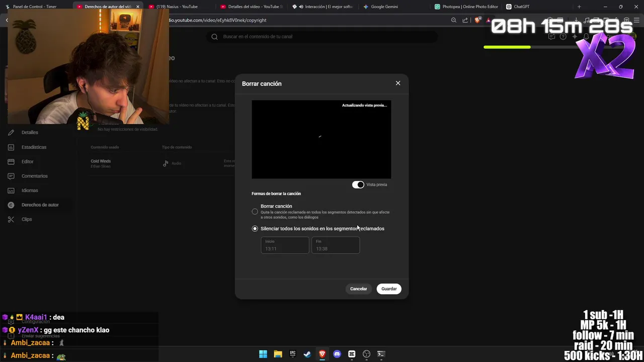644x362 pixels.
Task: Click the browser zoom magnifier icon
Action: pyautogui.click(x=454, y=20)
